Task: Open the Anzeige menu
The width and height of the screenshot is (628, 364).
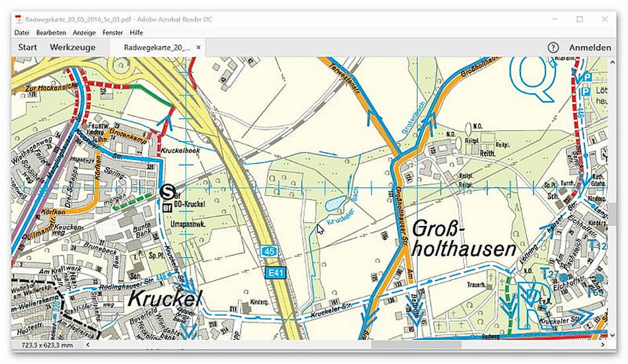Action: tap(84, 32)
